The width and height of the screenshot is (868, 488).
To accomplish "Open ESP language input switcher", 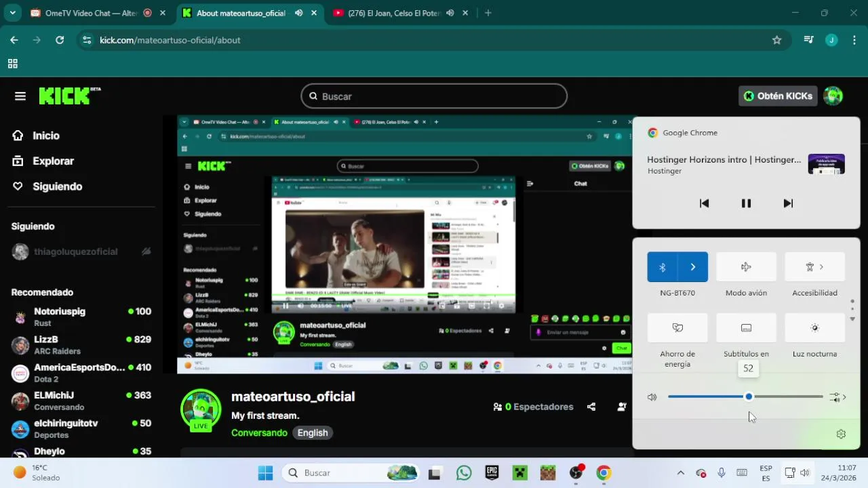I will pos(766,473).
